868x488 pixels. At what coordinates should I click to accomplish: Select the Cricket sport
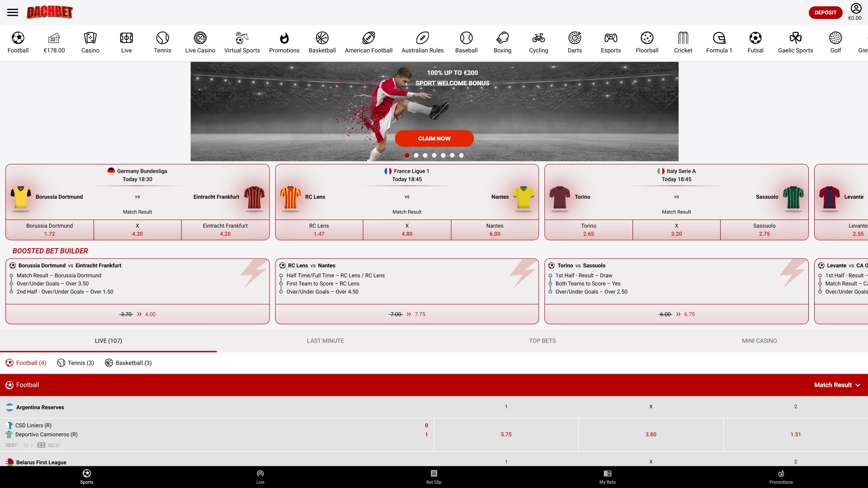(x=683, y=42)
